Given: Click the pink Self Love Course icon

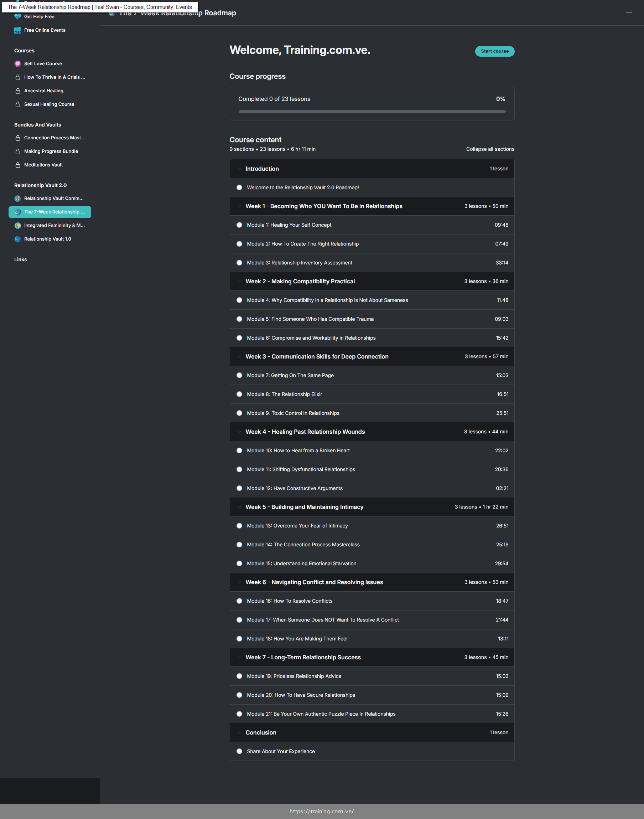Looking at the screenshot, I should [17, 64].
